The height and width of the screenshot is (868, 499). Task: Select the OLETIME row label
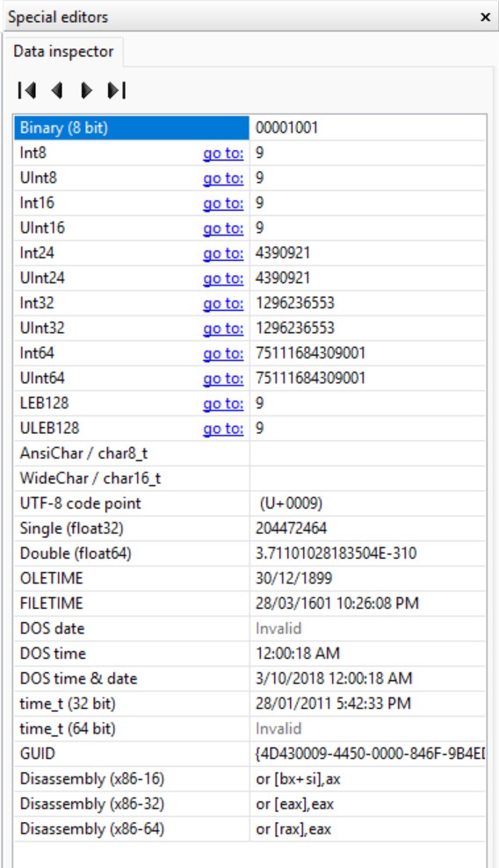pos(51,578)
